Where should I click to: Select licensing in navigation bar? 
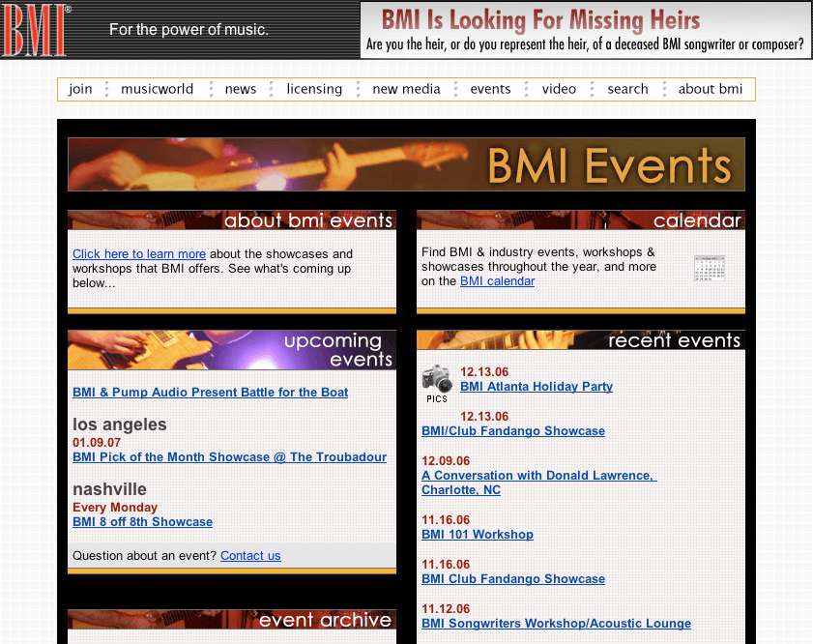point(314,89)
